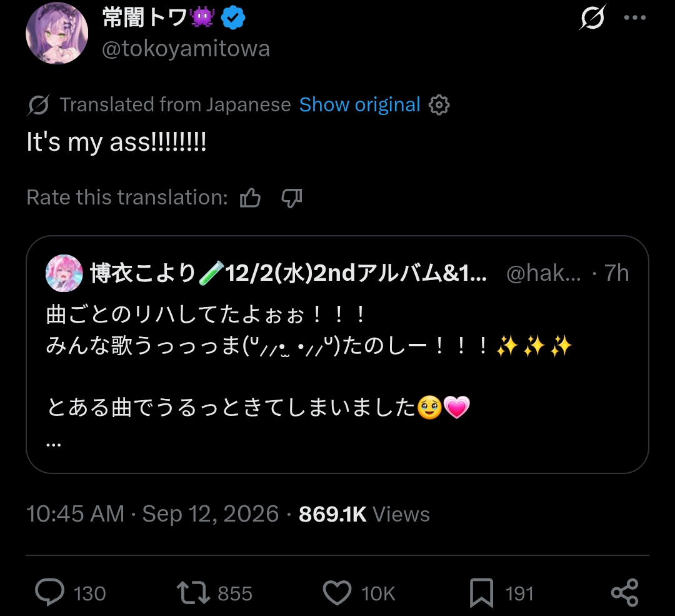Click the blue verified badge
The width and height of the screenshot is (675, 616).
point(233,18)
